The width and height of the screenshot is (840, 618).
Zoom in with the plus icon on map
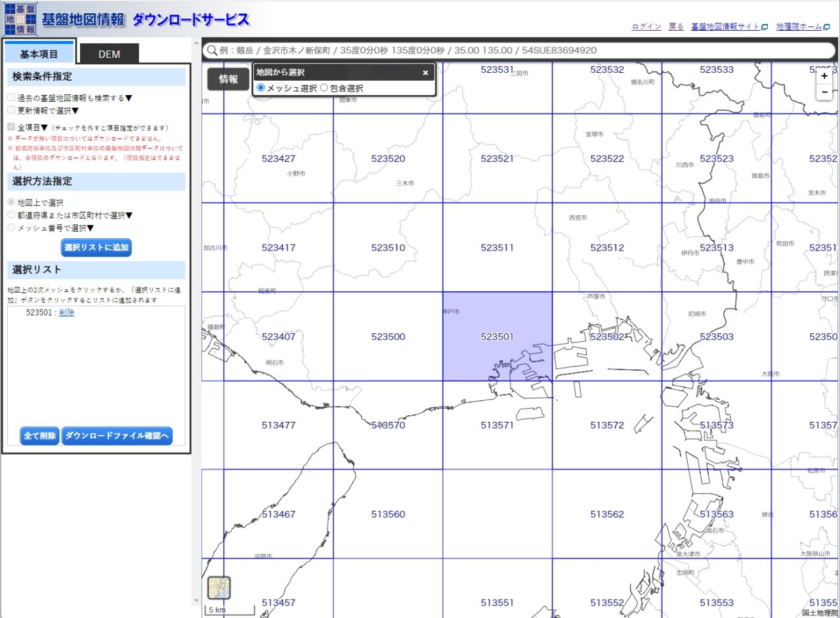pos(824,76)
